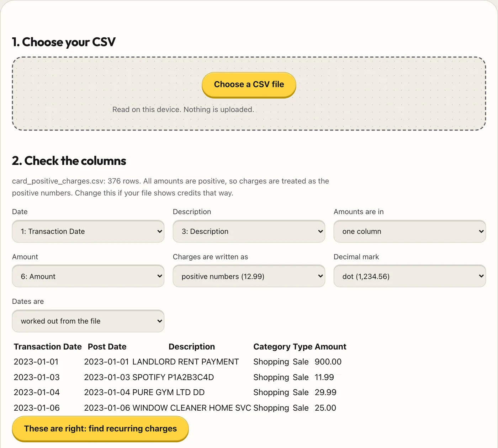Click the Choose a CSV file button
The image size is (498, 448).
(249, 85)
